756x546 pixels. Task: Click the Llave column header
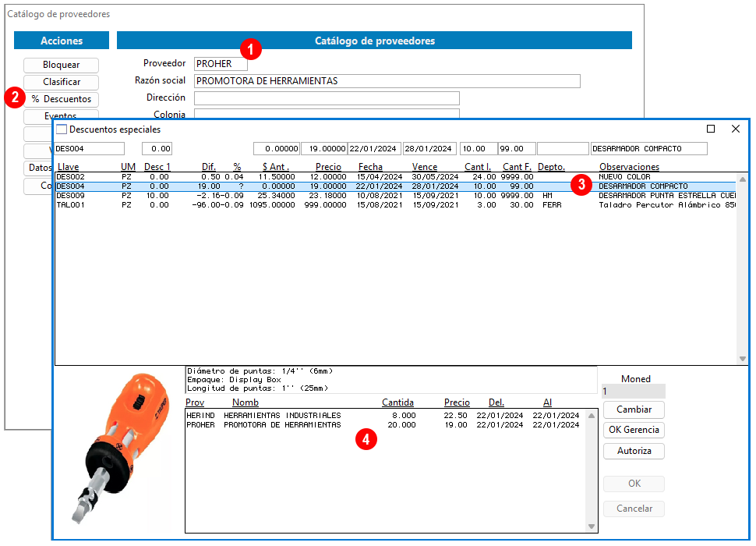click(68, 167)
